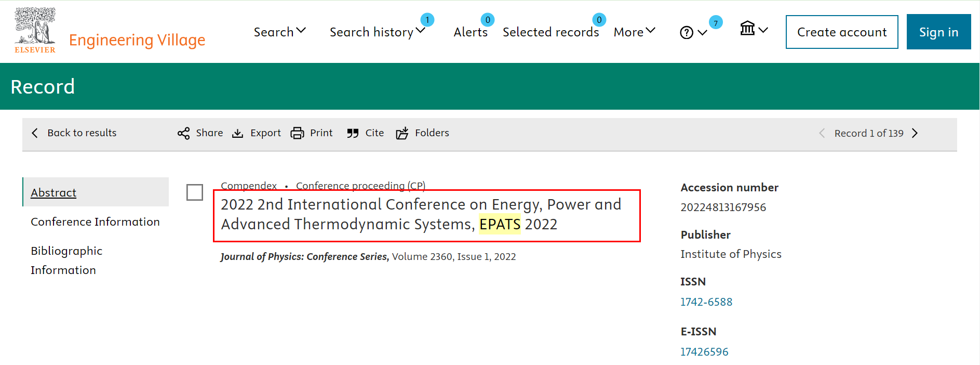Click the Sign in button

point(938,32)
